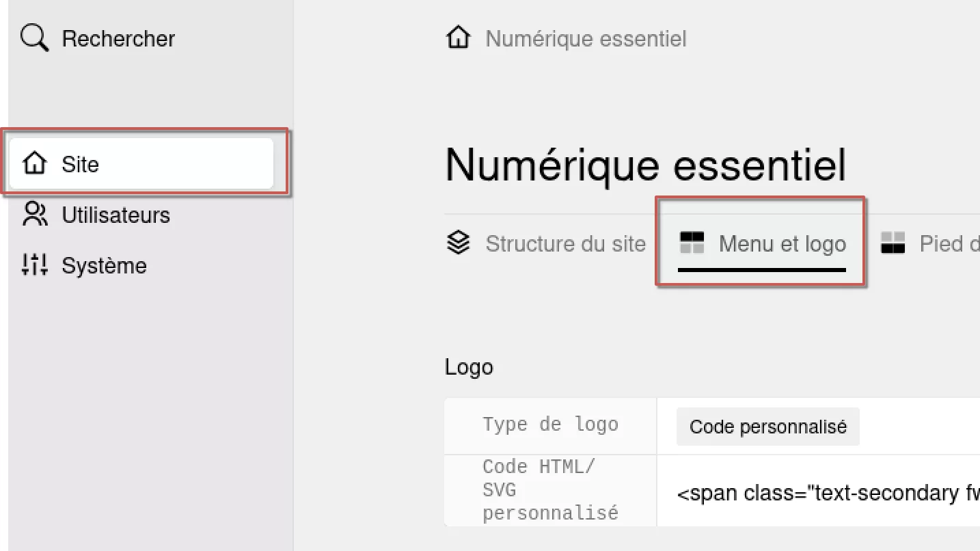Click the Pied de page tab icon
The width and height of the screenshot is (980, 551).
coord(893,243)
